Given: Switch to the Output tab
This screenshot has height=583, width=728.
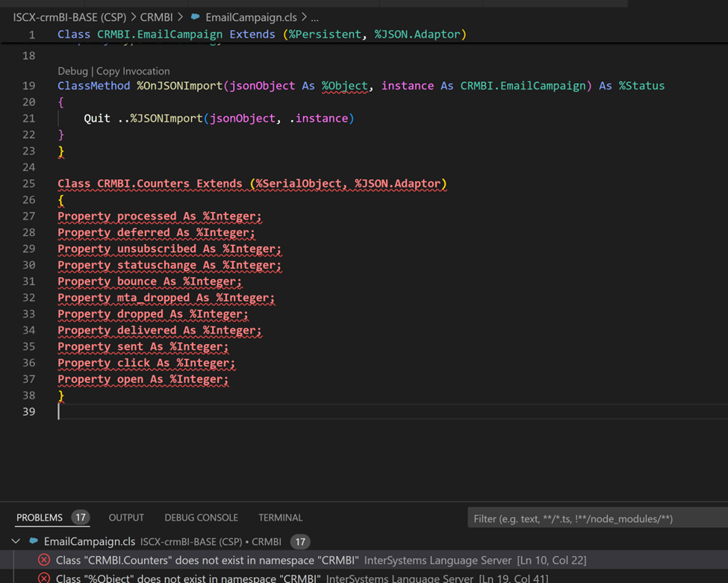Looking at the screenshot, I should point(126,517).
